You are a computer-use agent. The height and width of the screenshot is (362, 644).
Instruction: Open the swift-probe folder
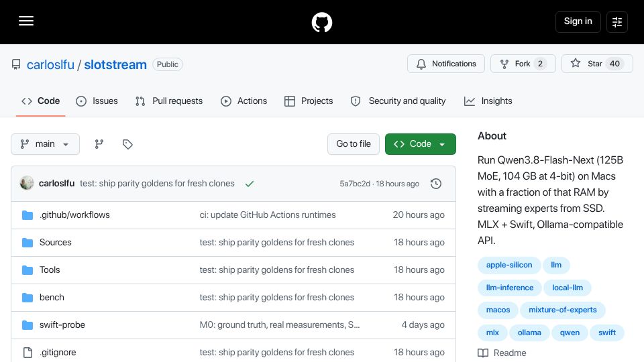coord(62,324)
